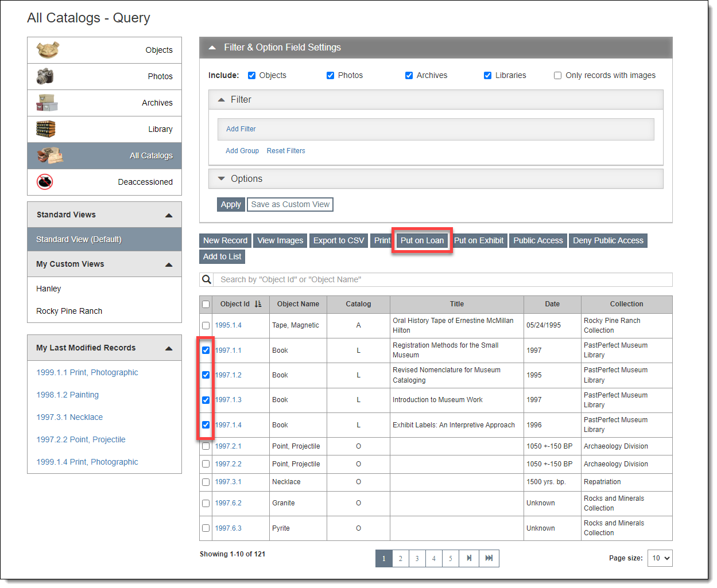Viewport: 717px width, 588px height.
Task: Select the Photos camera icon
Action: [45, 76]
